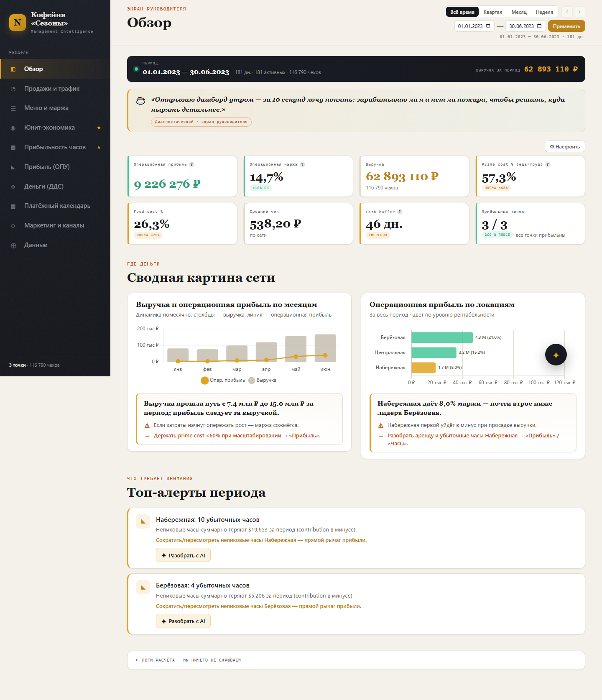Click the floating AI sparkle assistant button
This screenshot has width=602, height=700.
556,355
